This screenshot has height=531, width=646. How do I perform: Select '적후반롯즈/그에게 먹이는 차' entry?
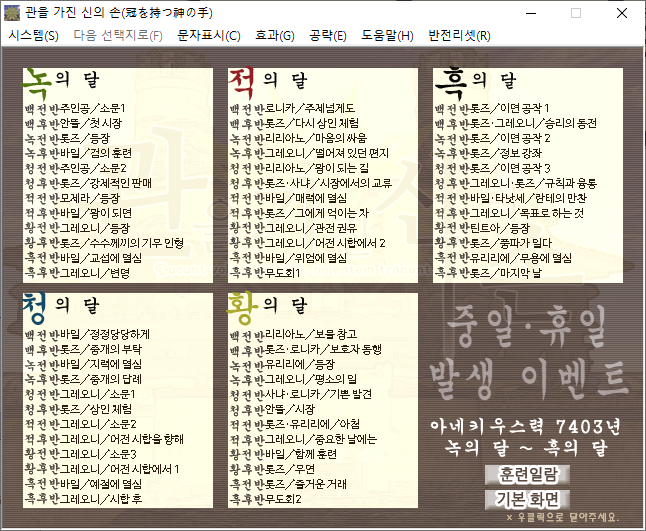299,213
